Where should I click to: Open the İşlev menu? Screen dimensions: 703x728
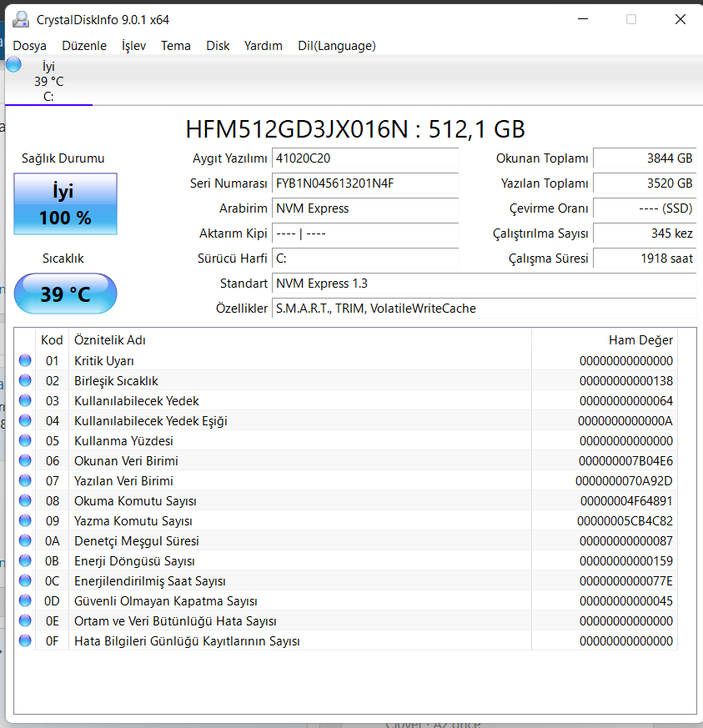point(133,46)
